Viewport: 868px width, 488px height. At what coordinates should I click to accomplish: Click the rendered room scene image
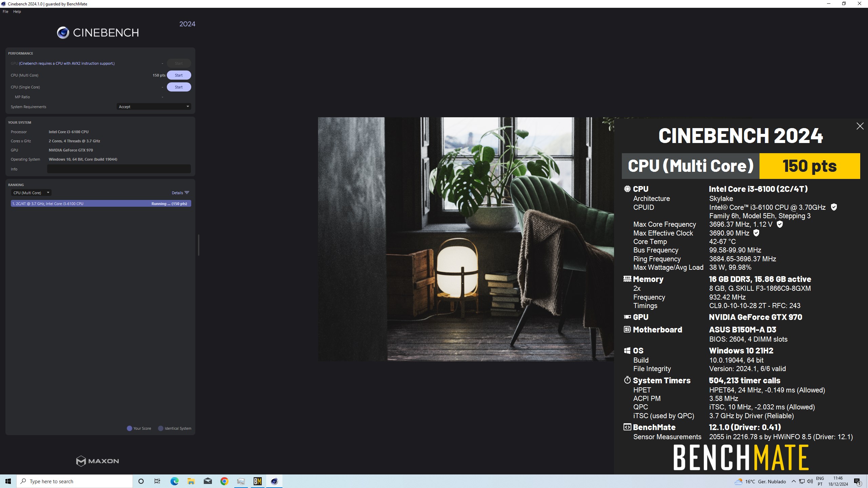(x=466, y=239)
